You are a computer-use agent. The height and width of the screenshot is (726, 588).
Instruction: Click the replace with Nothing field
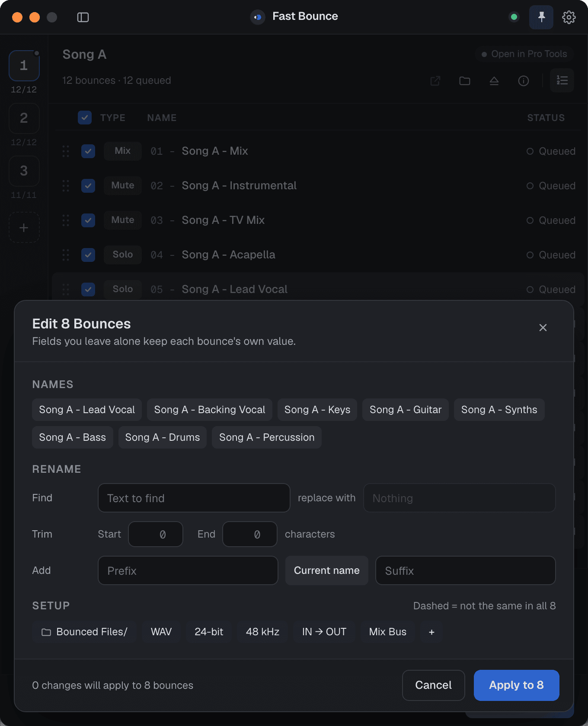(459, 498)
